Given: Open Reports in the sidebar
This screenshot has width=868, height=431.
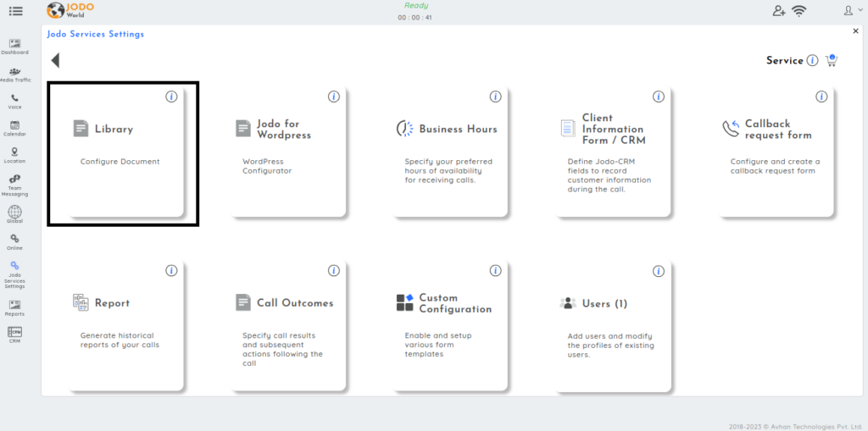Looking at the screenshot, I should [x=15, y=308].
